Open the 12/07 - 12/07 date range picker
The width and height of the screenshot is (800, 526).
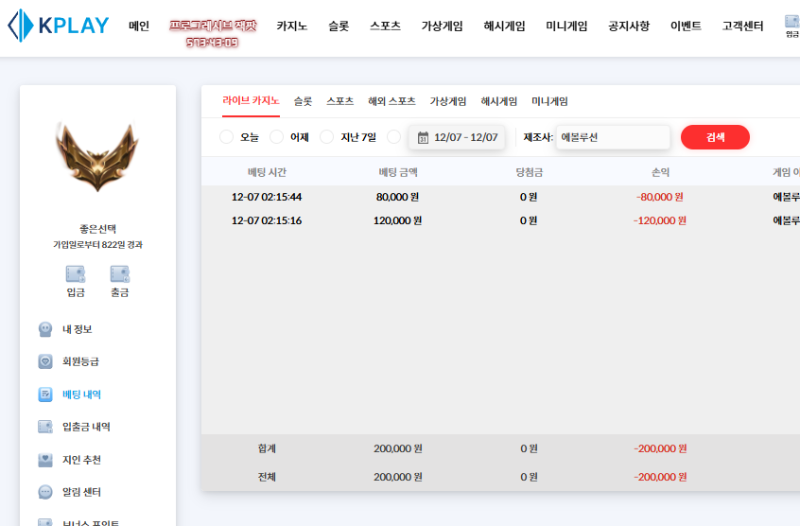coord(457,137)
